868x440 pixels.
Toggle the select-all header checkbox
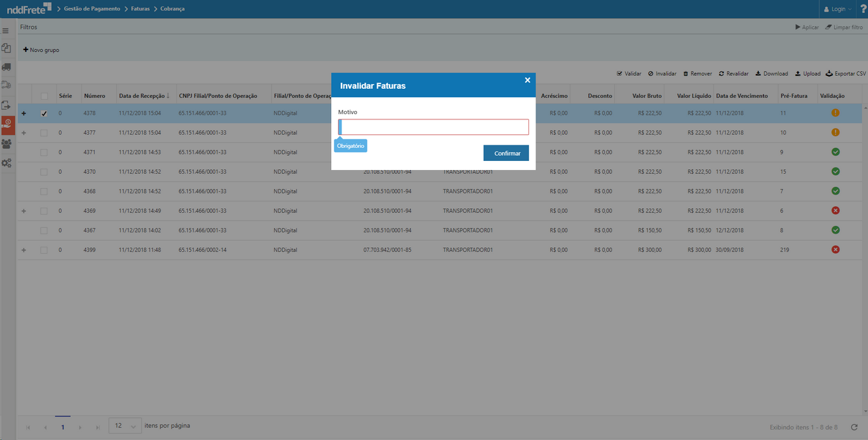tap(44, 96)
